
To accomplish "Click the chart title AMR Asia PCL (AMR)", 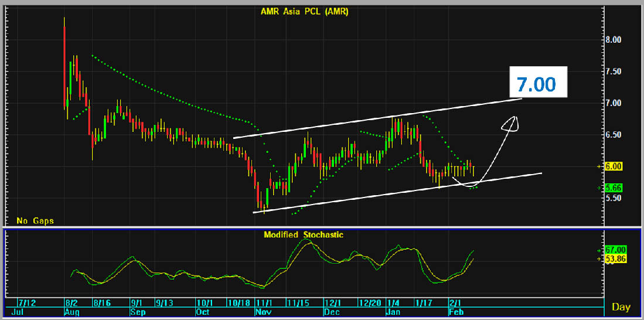I will (x=305, y=12).
